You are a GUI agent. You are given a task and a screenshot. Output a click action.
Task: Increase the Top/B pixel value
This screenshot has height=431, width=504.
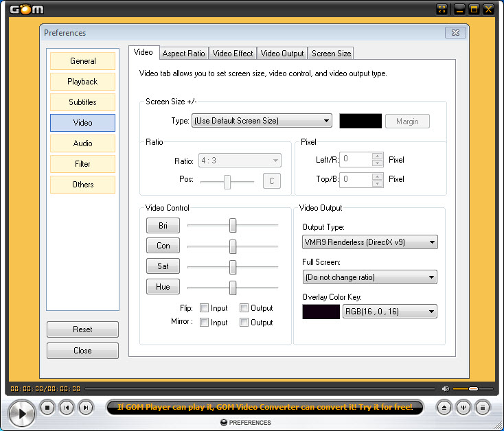click(378, 176)
